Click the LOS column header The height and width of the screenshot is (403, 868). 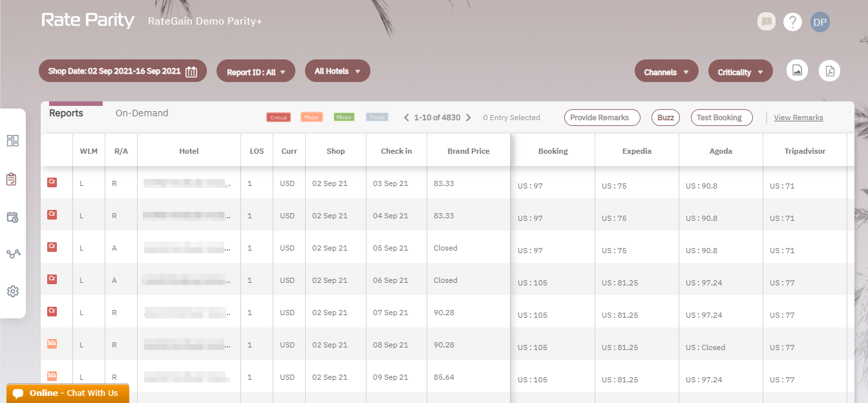click(257, 151)
